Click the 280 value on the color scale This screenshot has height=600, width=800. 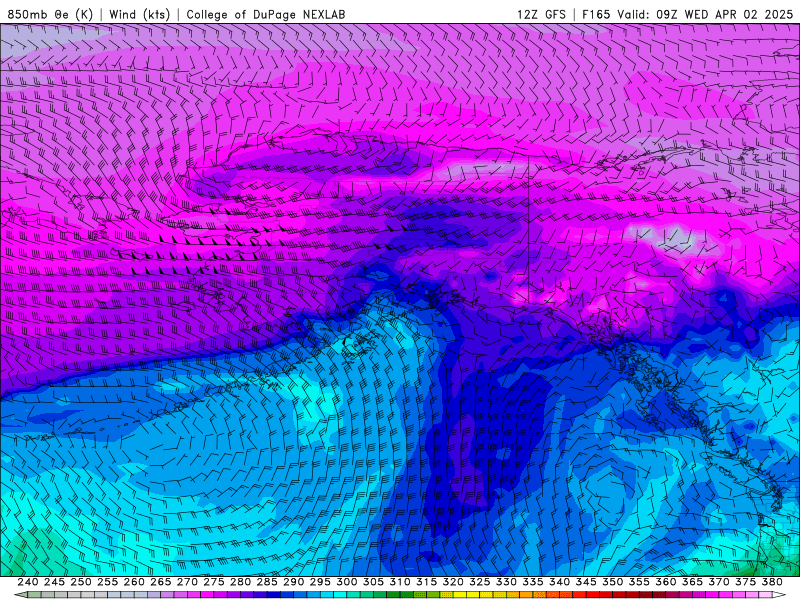(240, 582)
